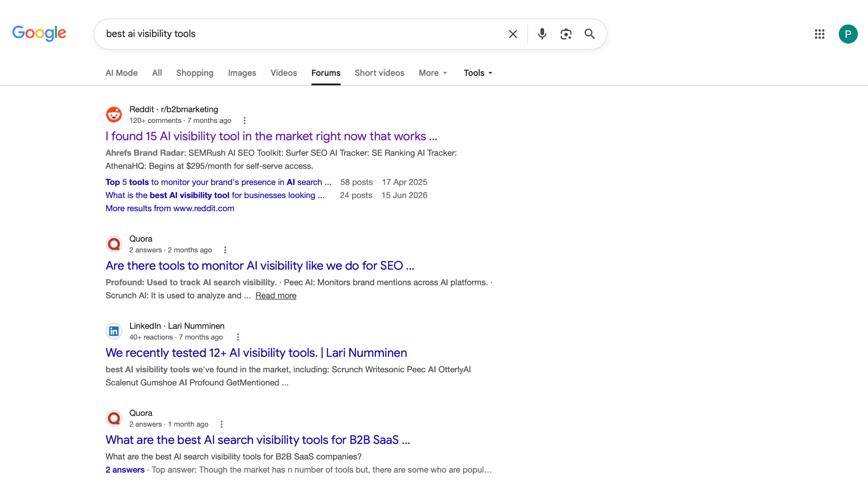
Task: Open 'I found 15 AI visibility tool' result
Action: point(271,136)
